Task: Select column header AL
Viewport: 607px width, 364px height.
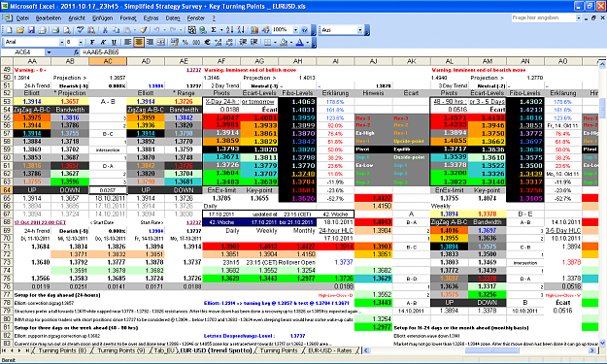Action: coord(449,61)
